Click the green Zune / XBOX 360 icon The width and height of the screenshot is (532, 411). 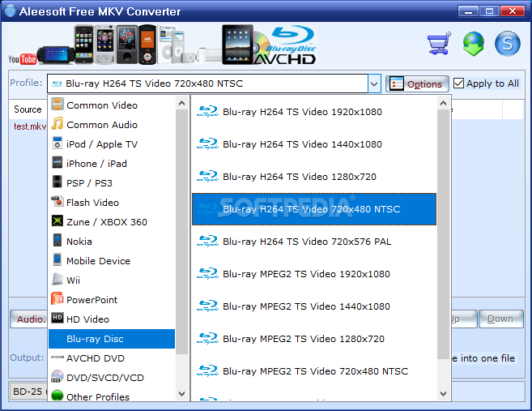[x=57, y=220]
